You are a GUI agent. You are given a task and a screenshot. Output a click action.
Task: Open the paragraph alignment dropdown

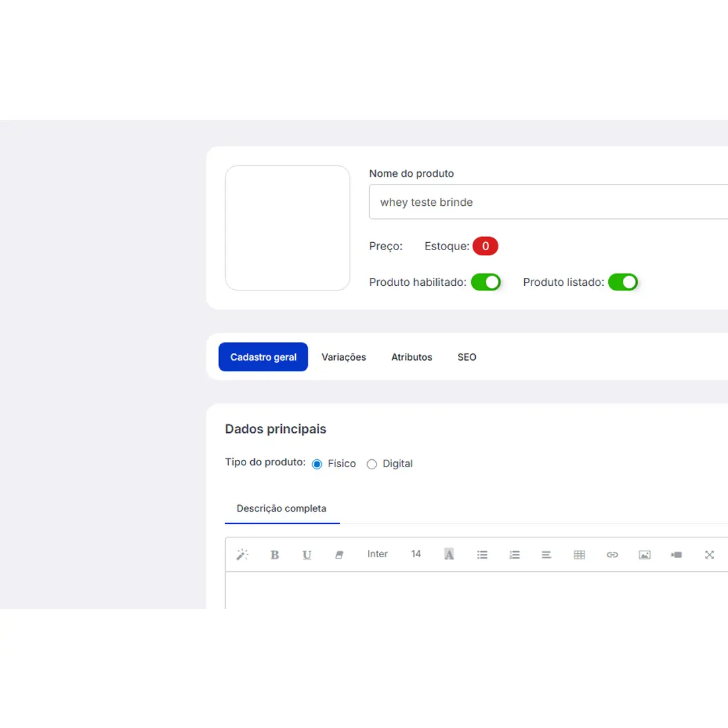(x=546, y=555)
